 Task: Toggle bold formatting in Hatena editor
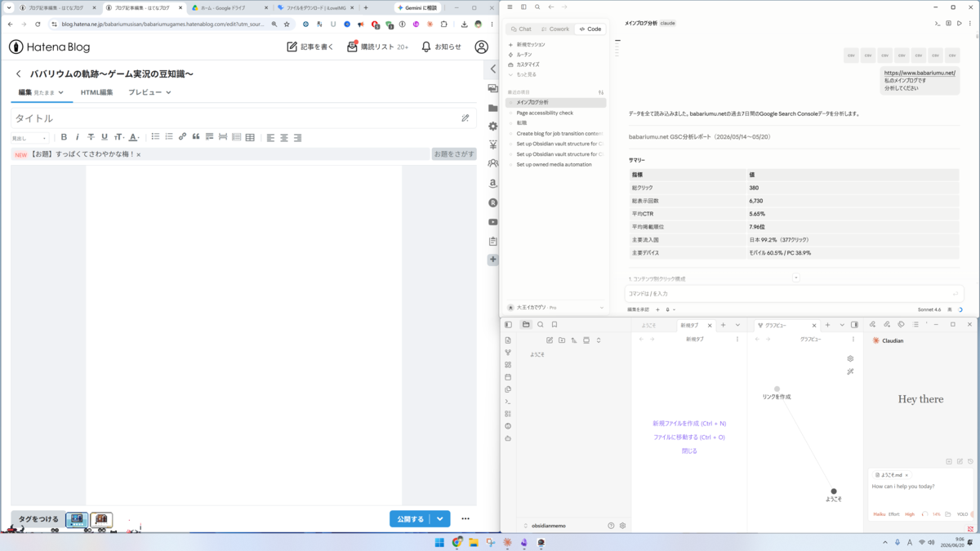(x=64, y=137)
